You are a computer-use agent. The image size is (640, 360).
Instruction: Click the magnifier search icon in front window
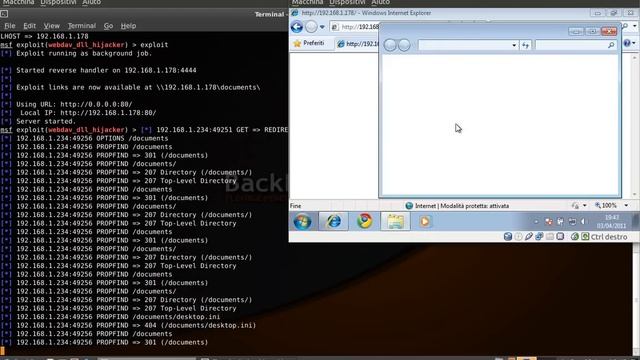click(611, 45)
